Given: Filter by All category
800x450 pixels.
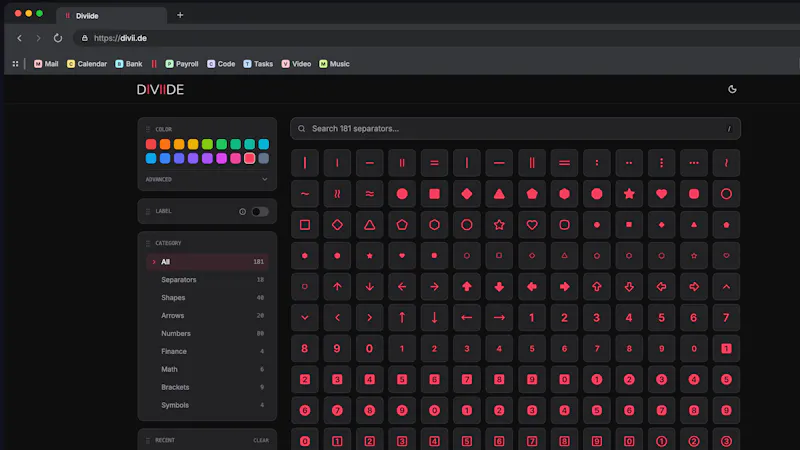Looking at the screenshot, I should [x=207, y=262].
